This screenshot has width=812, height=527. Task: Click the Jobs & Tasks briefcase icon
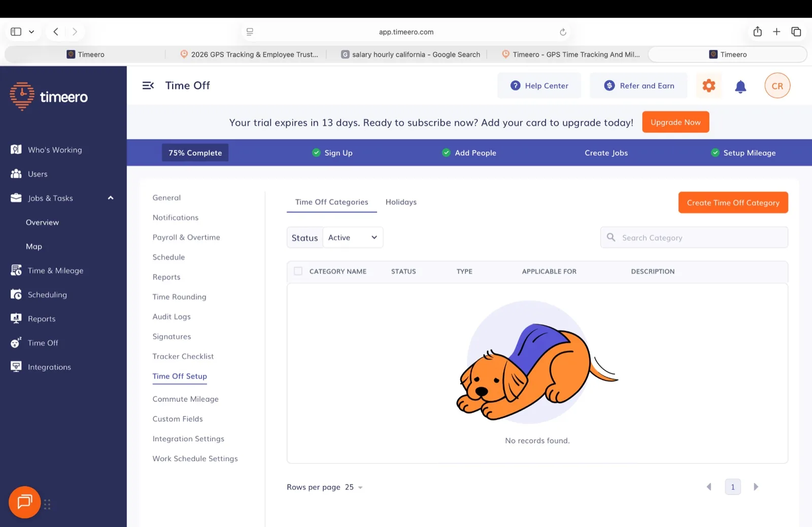pyautogui.click(x=16, y=198)
